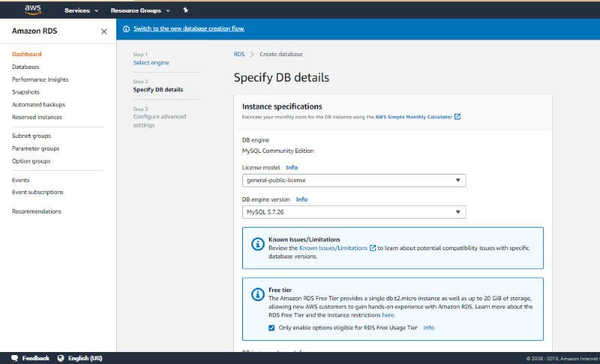Expand the Resource Groups menu
Viewport: 600px width, 364px height.
pos(140,10)
